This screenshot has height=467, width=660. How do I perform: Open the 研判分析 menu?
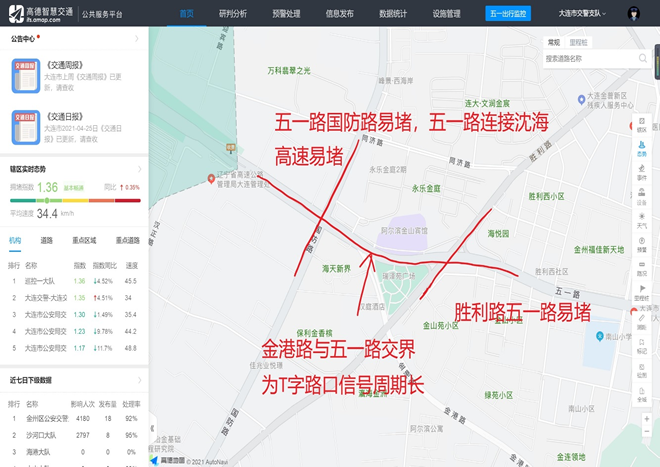click(233, 14)
